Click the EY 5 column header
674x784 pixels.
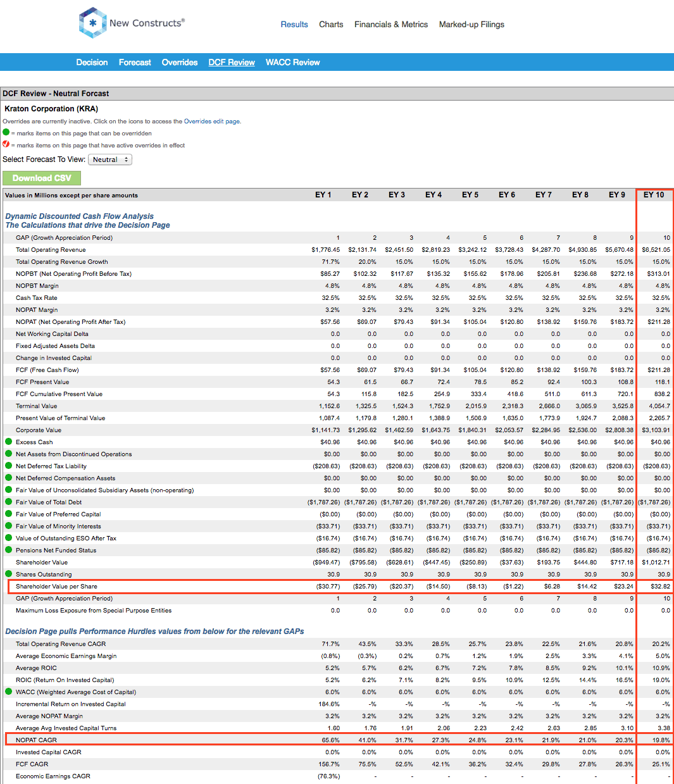(x=470, y=195)
